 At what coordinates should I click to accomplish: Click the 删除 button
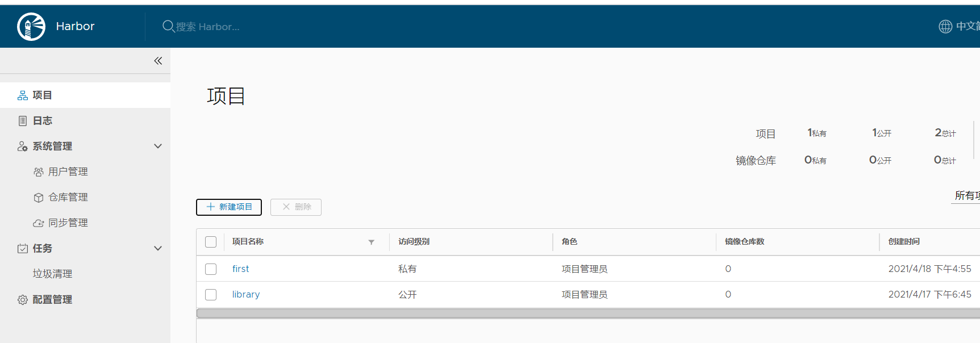click(296, 207)
